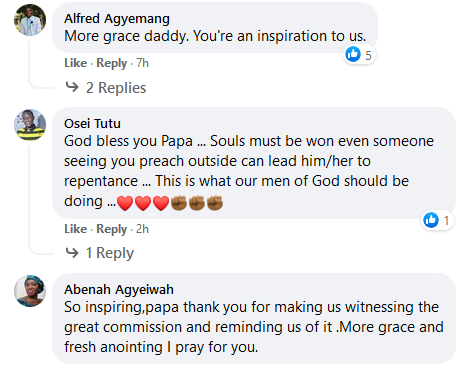The width and height of the screenshot is (458, 368).
Task: Open Osei Tutu name link
Action: pyautogui.click(x=92, y=123)
